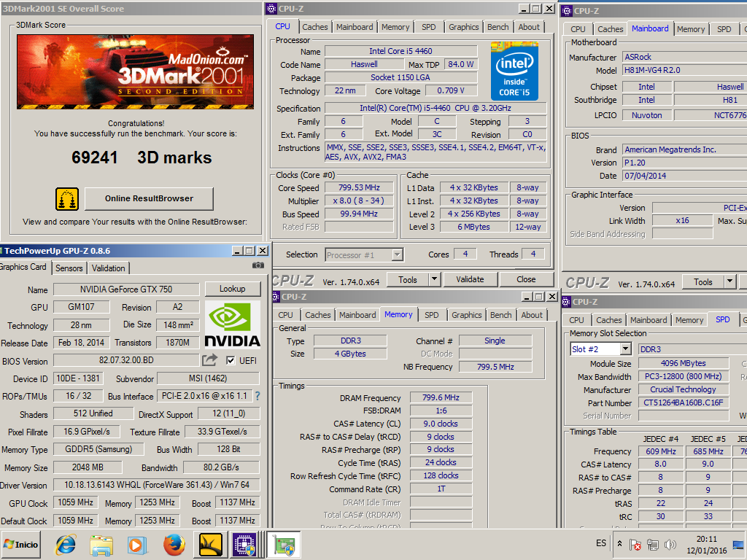This screenshot has width=747, height=560.
Task: Open Graphics tab in Memory window
Action: point(466,315)
